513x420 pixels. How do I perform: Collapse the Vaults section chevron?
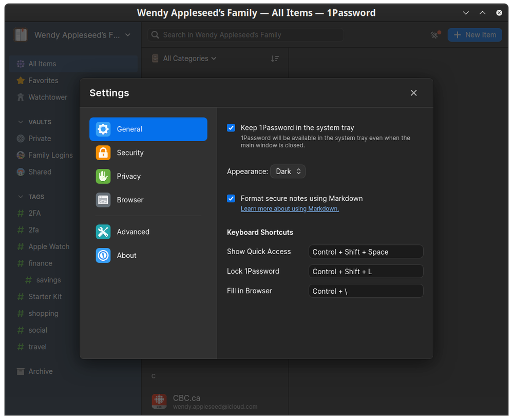[21, 122]
